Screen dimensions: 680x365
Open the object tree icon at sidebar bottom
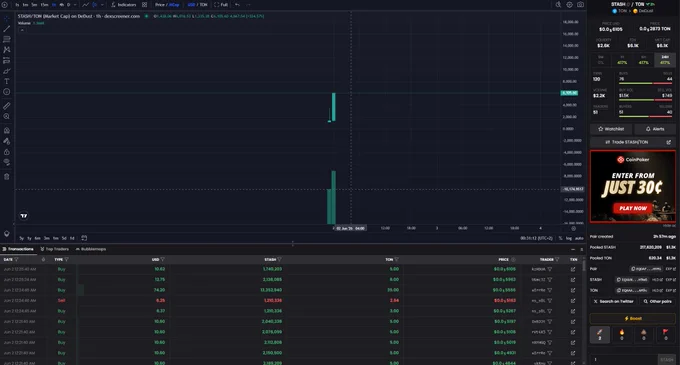pyautogui.click(x=7, y=233)
